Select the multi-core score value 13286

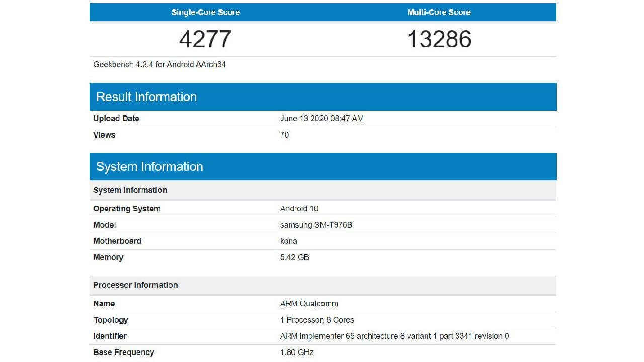439,39
